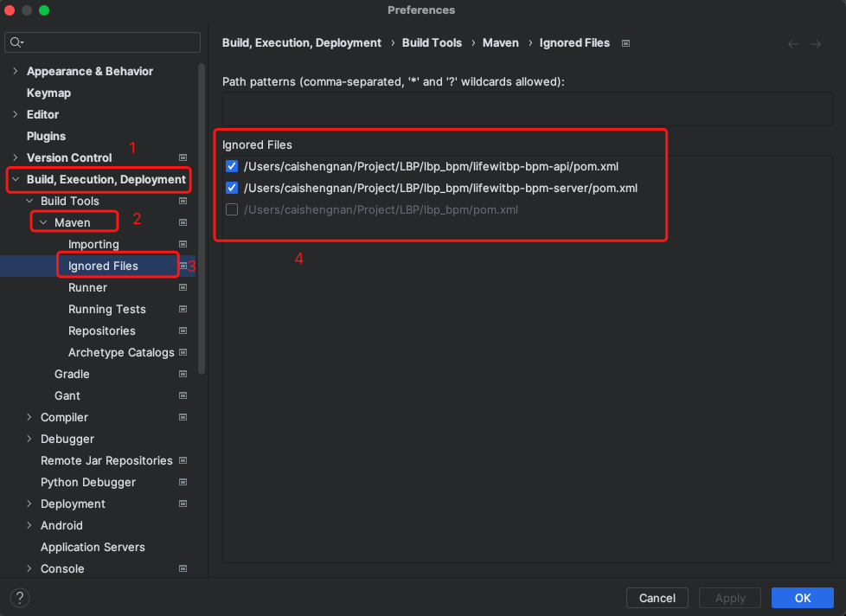This screenshot has width=846, height=616.
Task: Click the Path patterns text field
Action: pos(527,109)
